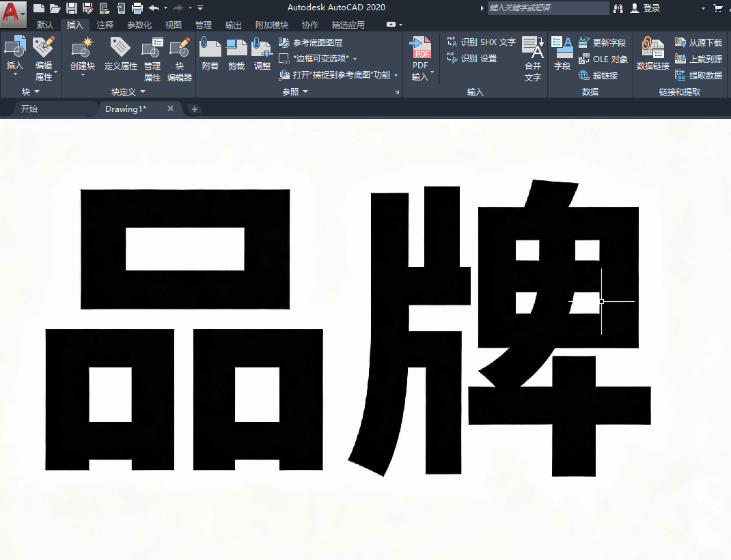Toggle ribbon minimize state button

tap(391, 24)
